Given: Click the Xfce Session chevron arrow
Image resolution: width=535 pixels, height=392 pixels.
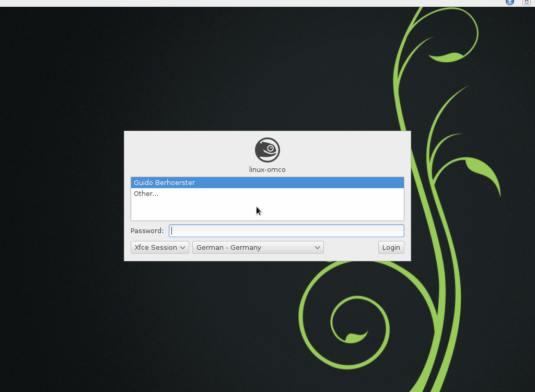Looking at the screenshot, I should 183,248.
